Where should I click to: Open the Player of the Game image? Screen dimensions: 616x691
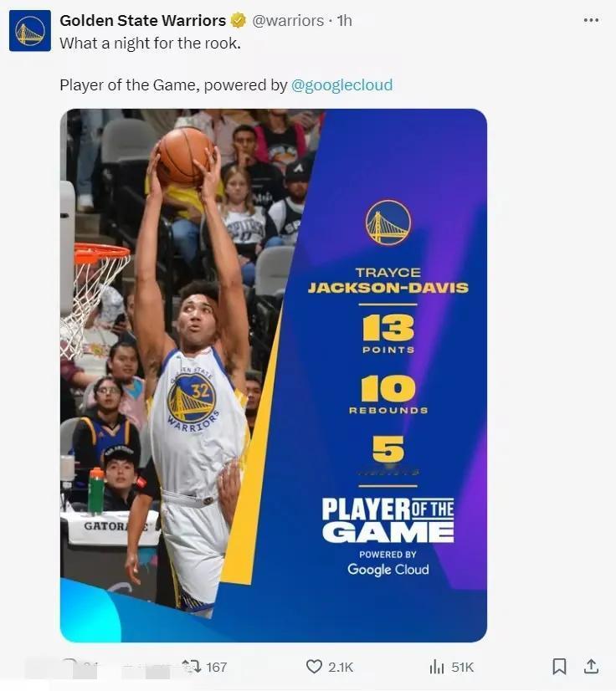coord(274,376)
